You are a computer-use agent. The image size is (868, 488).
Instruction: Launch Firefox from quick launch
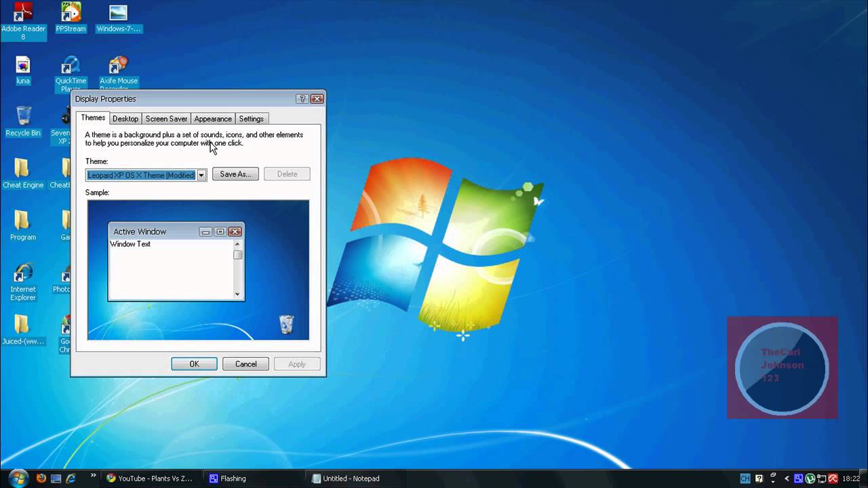pos(41,478)
